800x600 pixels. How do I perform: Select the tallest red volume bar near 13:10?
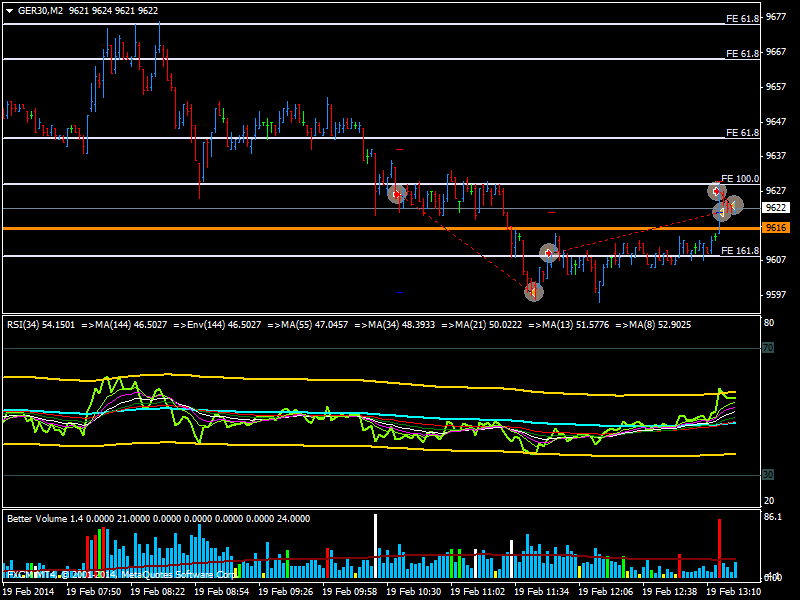719,548
